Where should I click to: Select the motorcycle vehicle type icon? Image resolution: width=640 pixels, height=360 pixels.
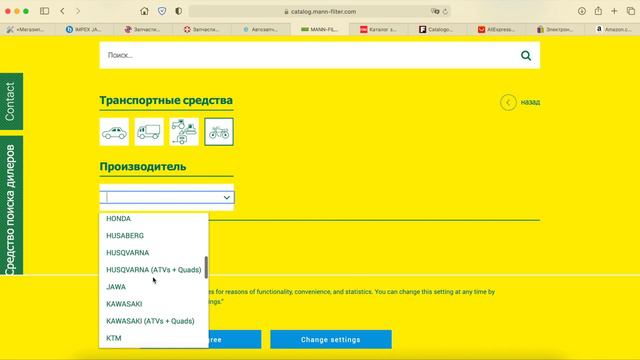click(219, 132)
